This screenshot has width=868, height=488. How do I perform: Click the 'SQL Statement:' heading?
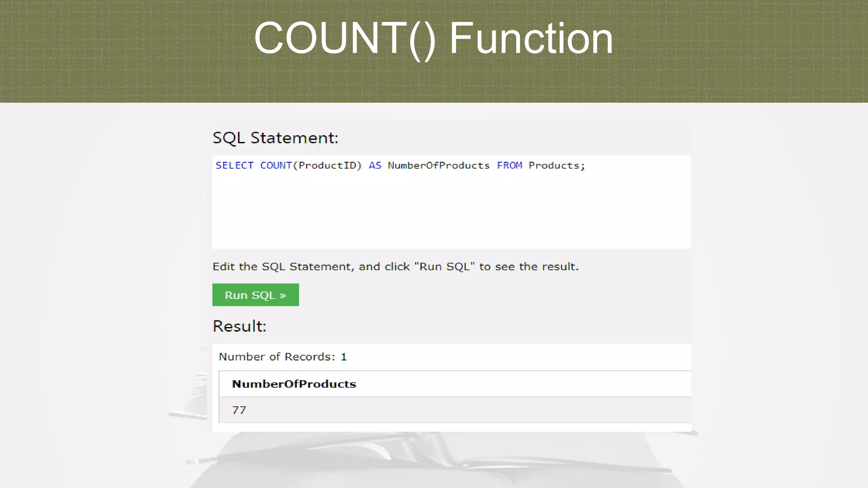275,138
